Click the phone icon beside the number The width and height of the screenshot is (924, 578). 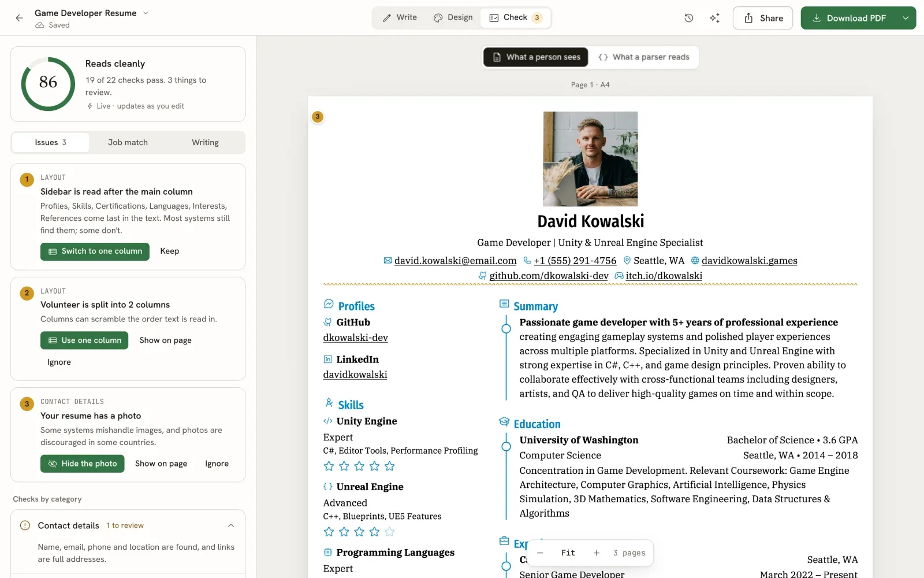527,261
